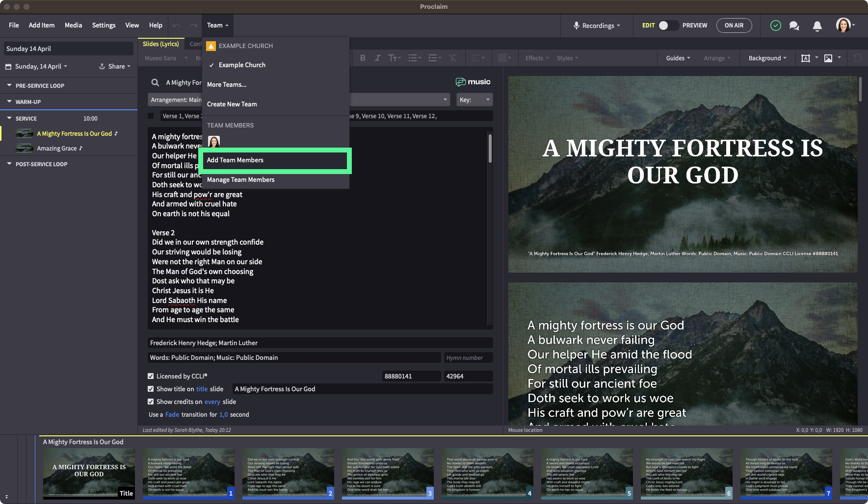Click the song search magnifier icon
The image size is (868, 504).
point(155,82)
